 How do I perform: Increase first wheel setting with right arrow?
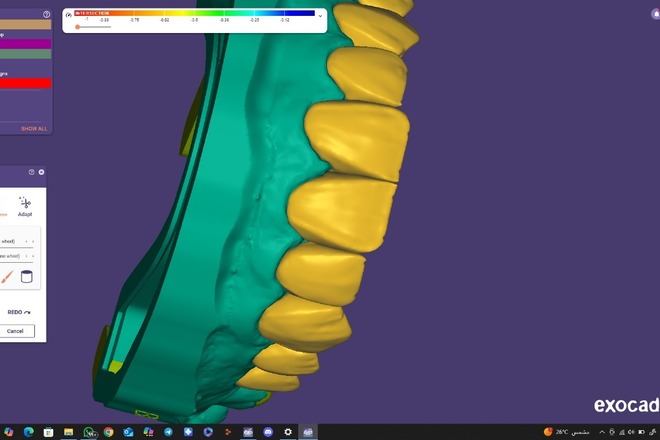point(33,241)
